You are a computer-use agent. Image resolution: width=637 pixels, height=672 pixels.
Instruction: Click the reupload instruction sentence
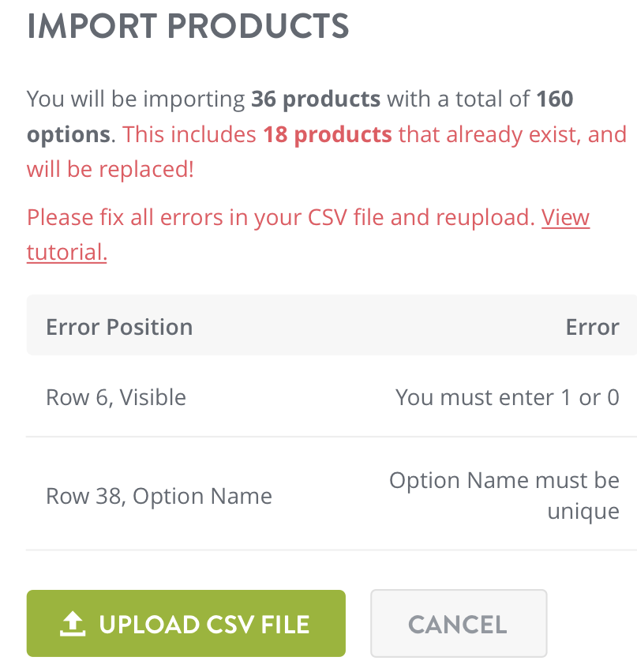point(276,217)
